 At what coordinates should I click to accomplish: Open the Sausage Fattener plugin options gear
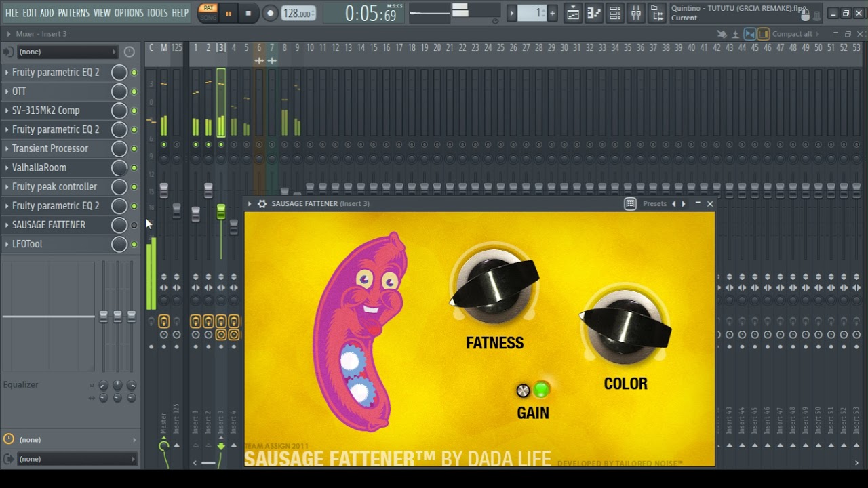[262, 203]
